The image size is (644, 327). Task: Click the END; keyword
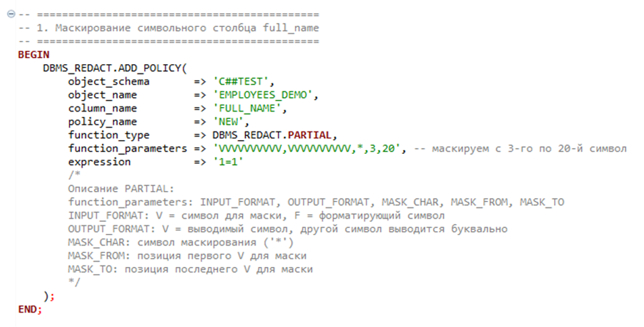30,310
